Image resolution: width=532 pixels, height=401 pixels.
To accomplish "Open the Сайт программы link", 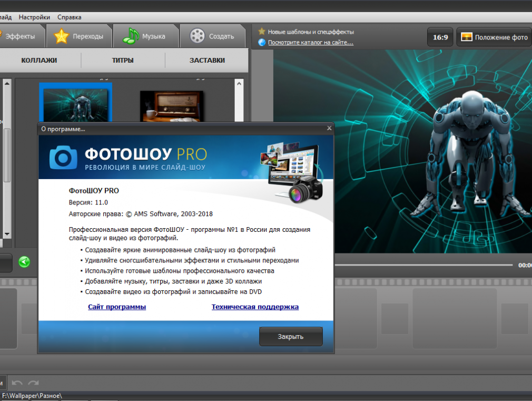I will click(x=117, y=307).
